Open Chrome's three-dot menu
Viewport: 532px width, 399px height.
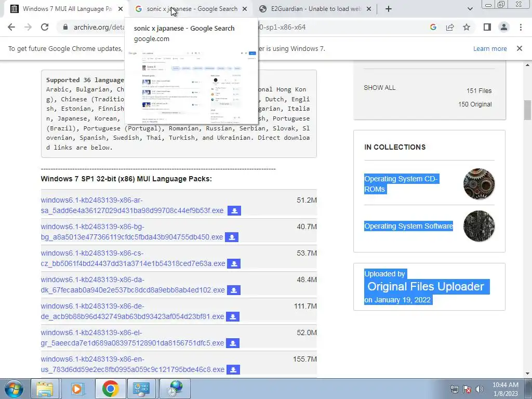(x=521, y=27)
